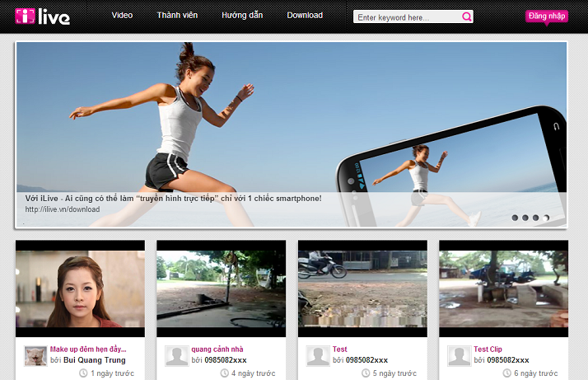
Task: Select the third banner slide dot
Action: (x=536, y=218)
